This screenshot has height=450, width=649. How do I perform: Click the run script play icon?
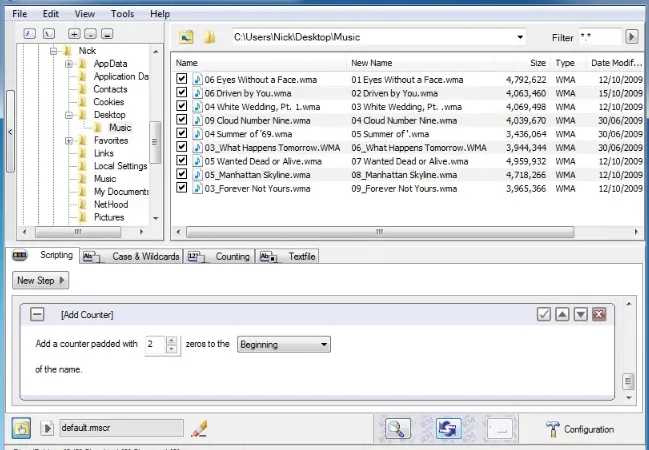pos(47,428)
